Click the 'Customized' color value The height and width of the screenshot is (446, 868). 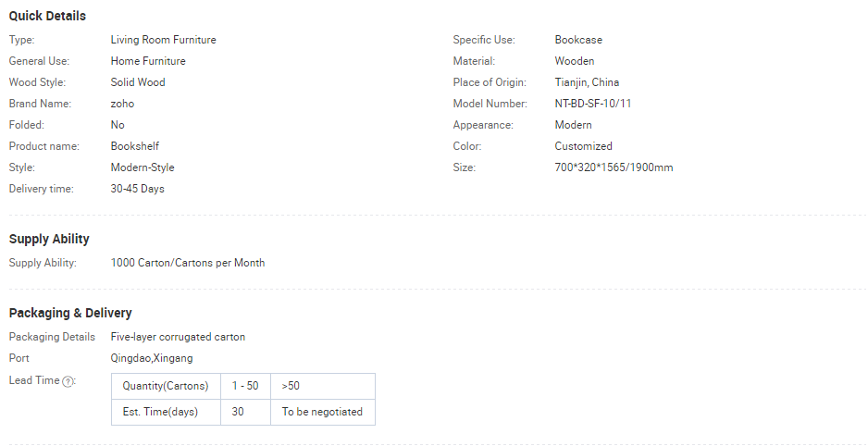[x=583, y=146]
